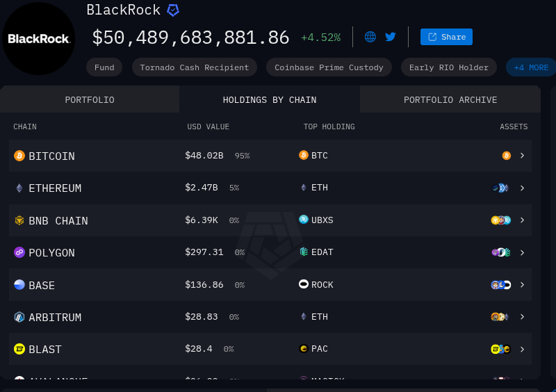
Task: Select the Tornado Cash Recipient tag
Action: click(x=195, y=67)
